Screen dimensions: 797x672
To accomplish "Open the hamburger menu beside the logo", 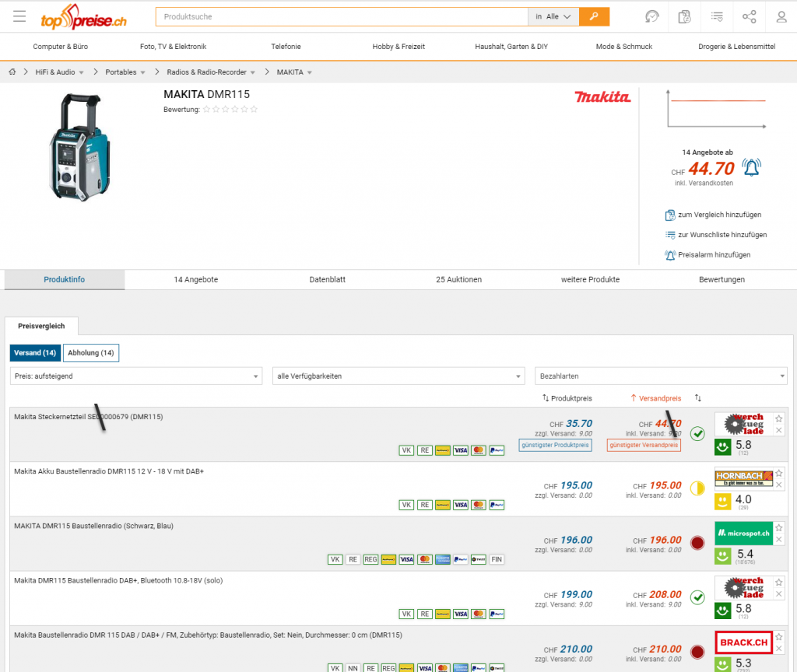I will point(19,16).
